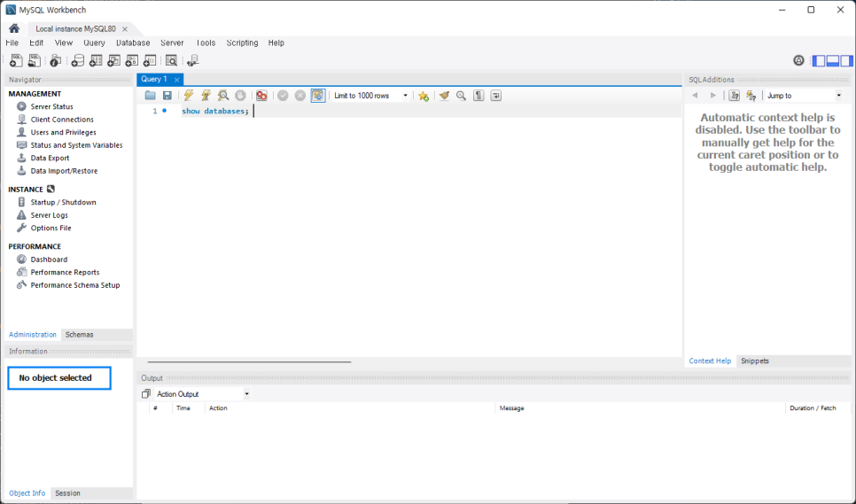The height and width of the screenshot is (504, 856).
Task: Execute the query with lightning bolt
Action: [189, 96]
